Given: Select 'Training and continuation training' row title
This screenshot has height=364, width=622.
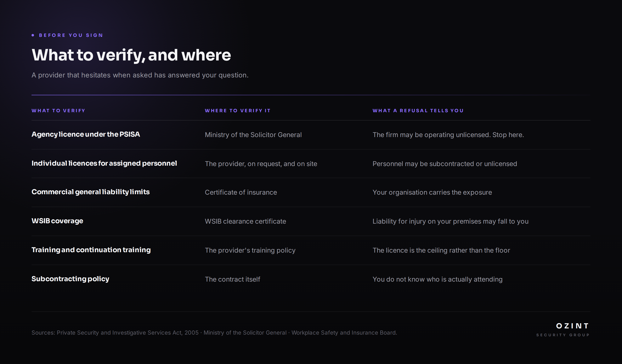Looking at the screenshot, I should click(x=91, y=250).
